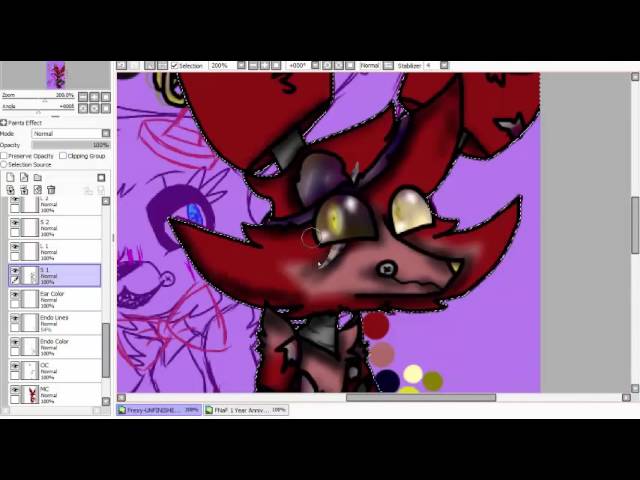Viewport: 640px width, 480px height.
Task: Hide the L 1 layer
Action: tap(15, 247)
